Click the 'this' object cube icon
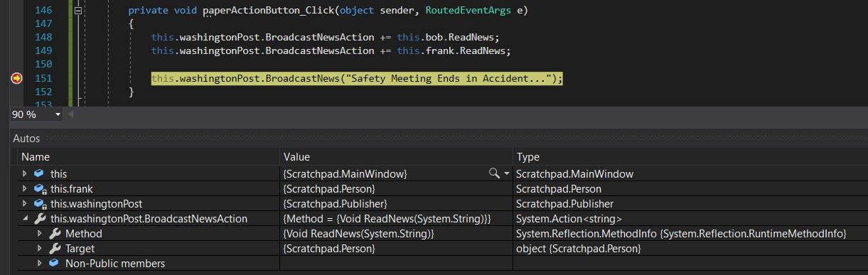This screenshot has width=868, height=275. pos(39,174)
